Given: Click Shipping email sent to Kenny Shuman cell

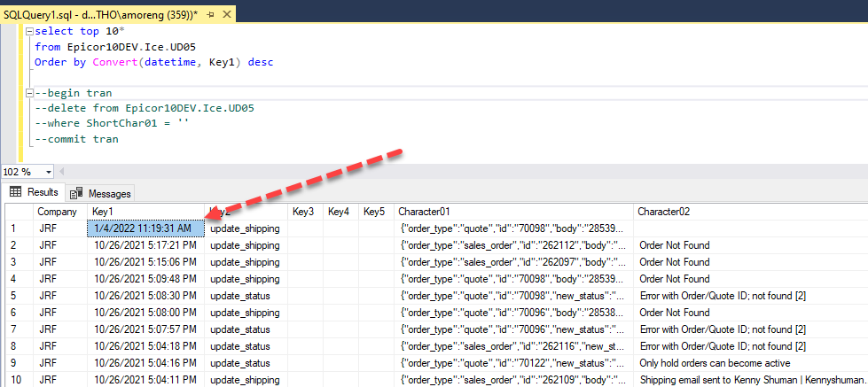Looking at the screenshot, I should tap(750, 380).
